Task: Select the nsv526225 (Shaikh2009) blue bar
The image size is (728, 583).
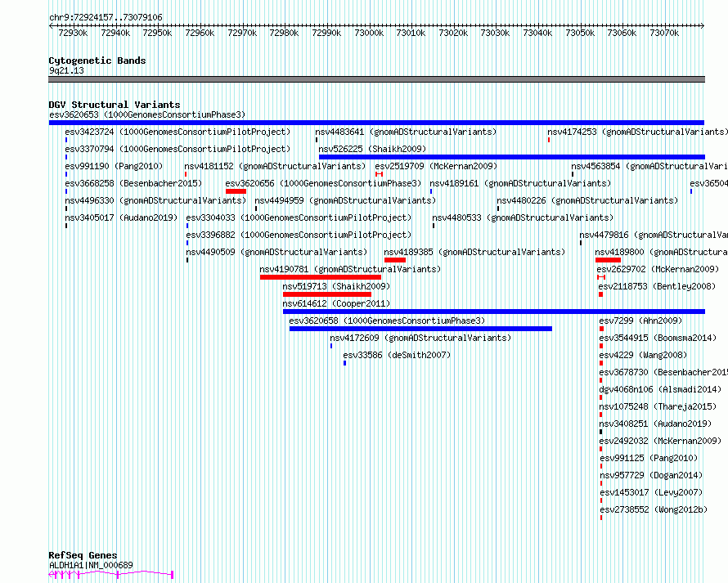Action: [x=511, y=157]
